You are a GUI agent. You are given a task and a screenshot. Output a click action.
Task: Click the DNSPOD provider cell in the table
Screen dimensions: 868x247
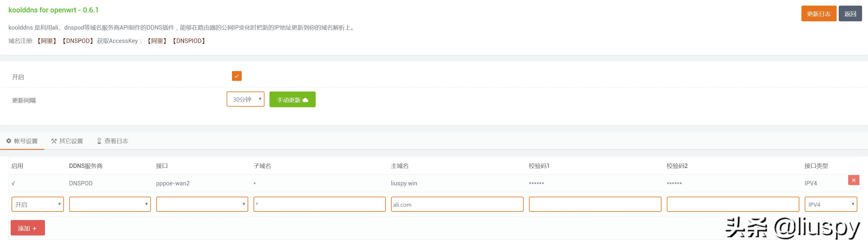coord(81,183)
